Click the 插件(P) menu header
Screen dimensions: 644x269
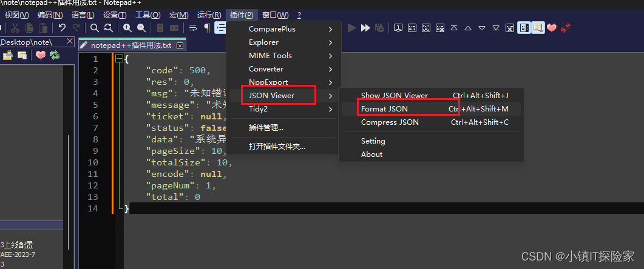pyautogui.click(x=242, y=15)
